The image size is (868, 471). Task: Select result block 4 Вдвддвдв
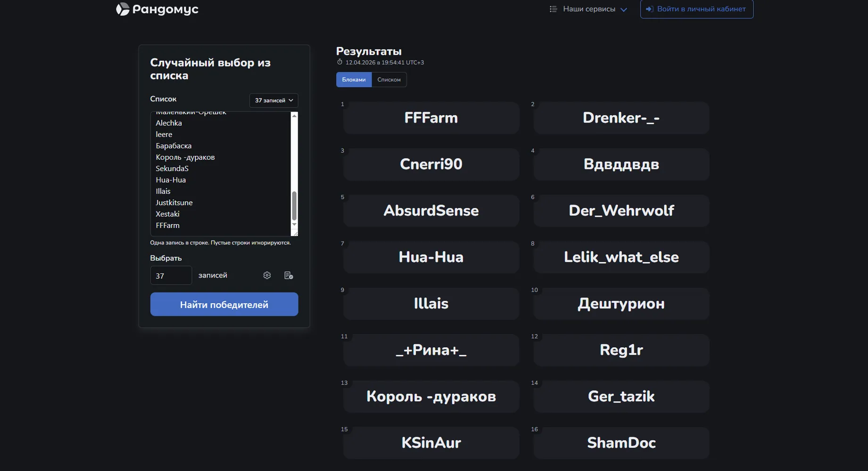coord(621,164)
